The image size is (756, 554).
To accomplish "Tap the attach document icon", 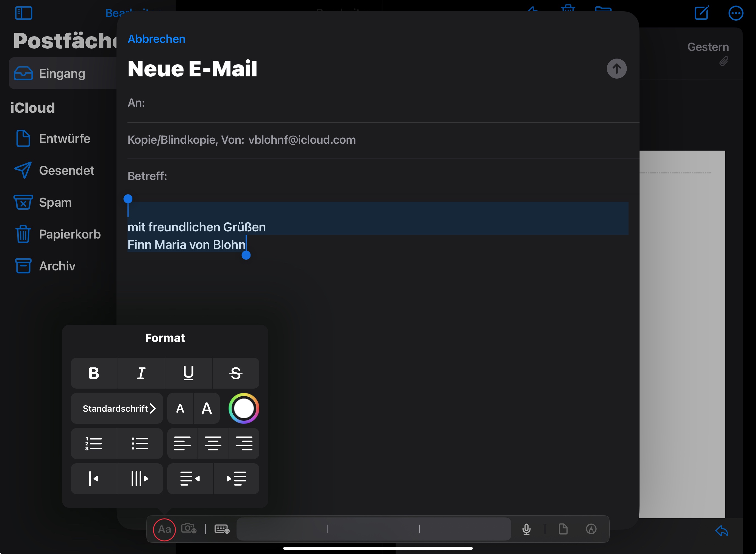I will click(563, 529).
